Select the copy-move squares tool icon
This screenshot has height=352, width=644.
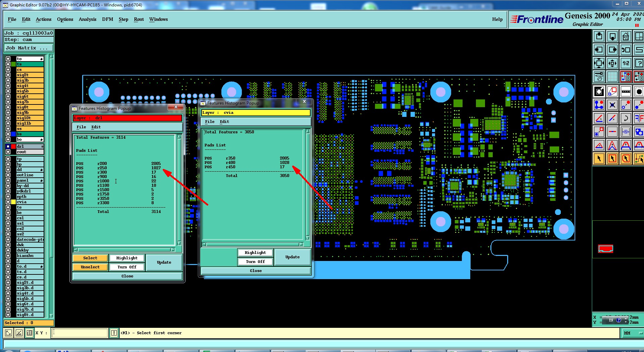[x=599, y=132]
